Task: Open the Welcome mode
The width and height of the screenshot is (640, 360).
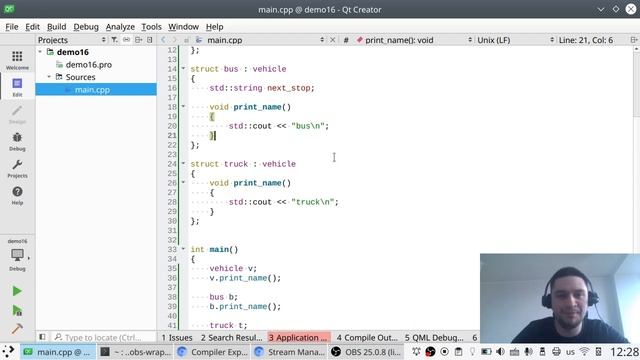Action: point(17,60)
